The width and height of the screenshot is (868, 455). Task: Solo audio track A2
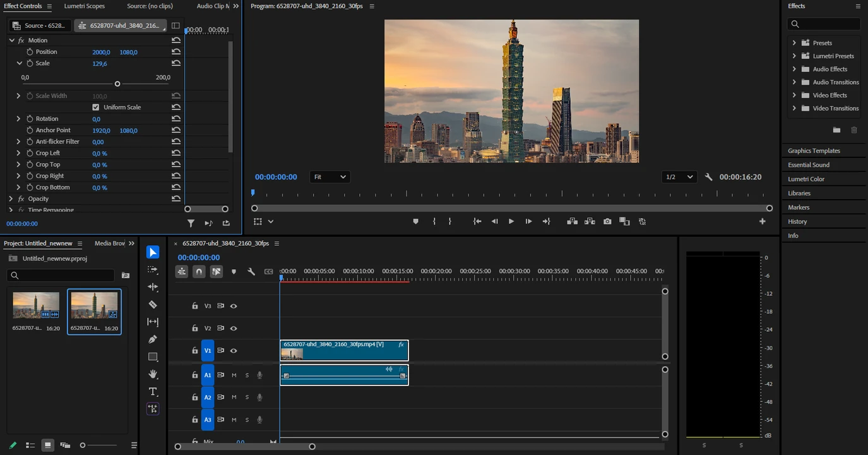coord(247,397)
